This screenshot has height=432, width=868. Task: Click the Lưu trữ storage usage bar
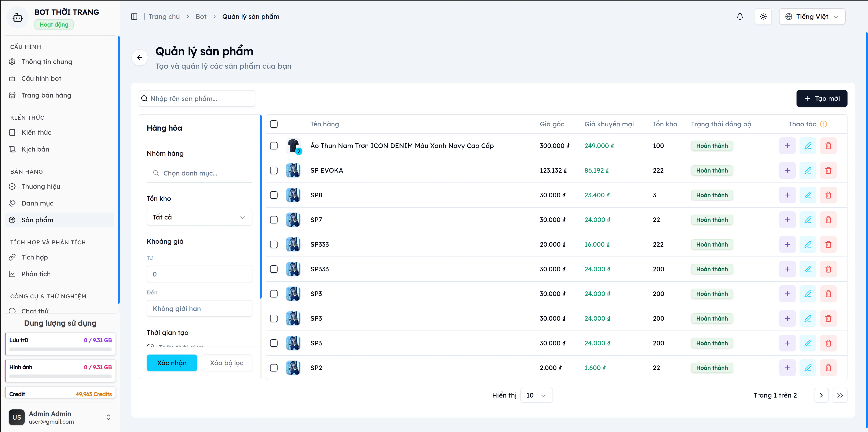click(60, 349)
